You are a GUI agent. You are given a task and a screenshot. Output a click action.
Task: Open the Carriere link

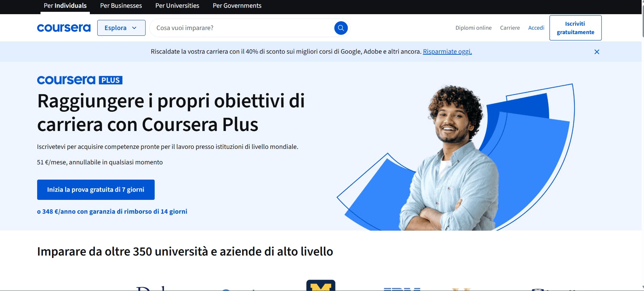pyautogui.click(x=510, y=28)
